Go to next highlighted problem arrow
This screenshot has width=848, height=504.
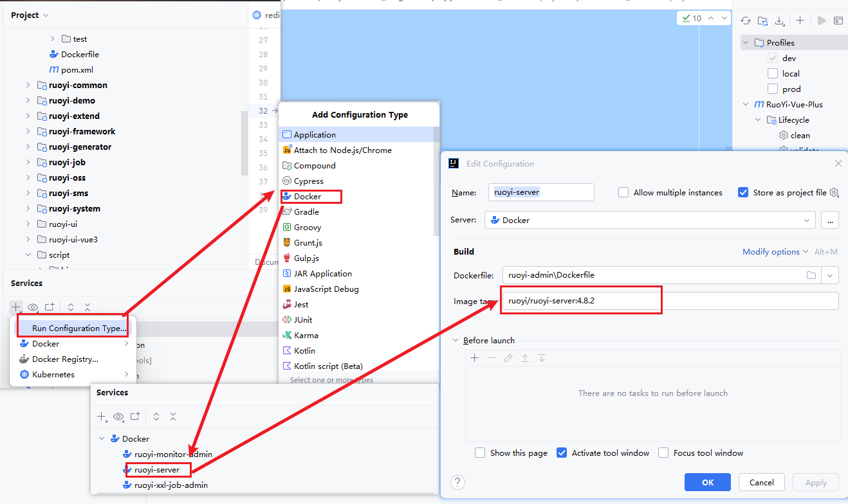[x=725, y=19]
